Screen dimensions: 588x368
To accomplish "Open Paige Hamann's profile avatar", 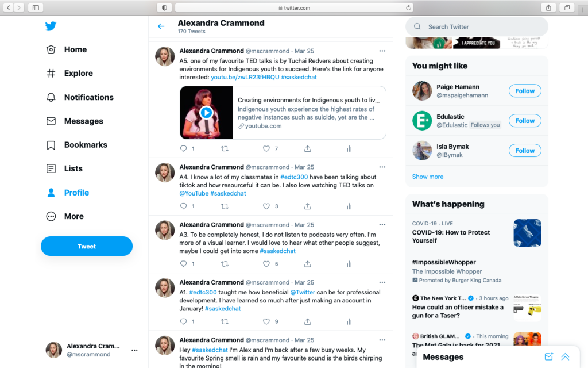I will click(422, 91).
